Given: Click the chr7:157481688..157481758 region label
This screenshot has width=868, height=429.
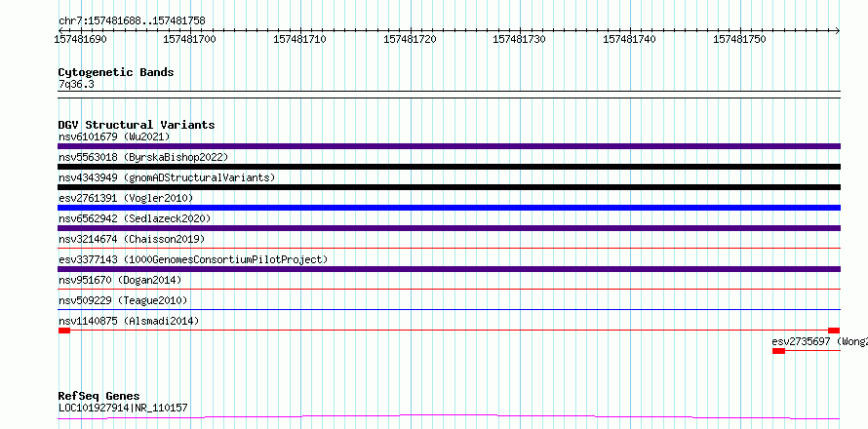Looking at the screenshot, I should pos(132,21).
